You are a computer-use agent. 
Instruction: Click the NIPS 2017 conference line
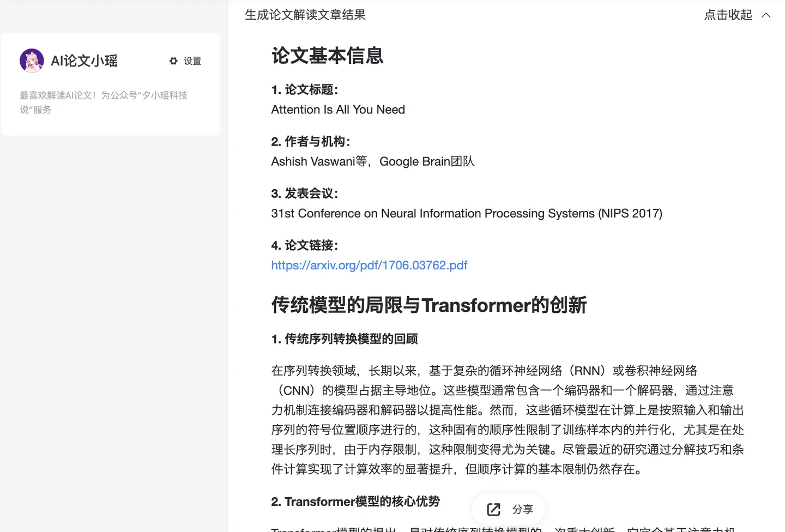pyautogui.click(x=467, y=213)
